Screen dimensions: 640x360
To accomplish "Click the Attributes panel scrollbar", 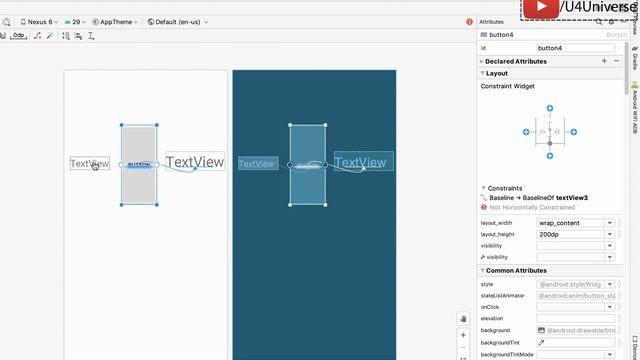I will 627,69.
